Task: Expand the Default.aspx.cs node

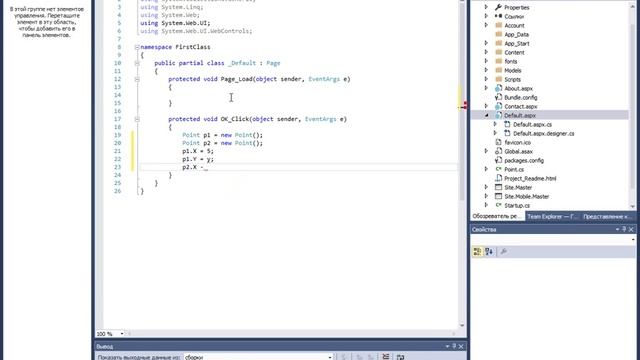Action: [x=496, y=124]
